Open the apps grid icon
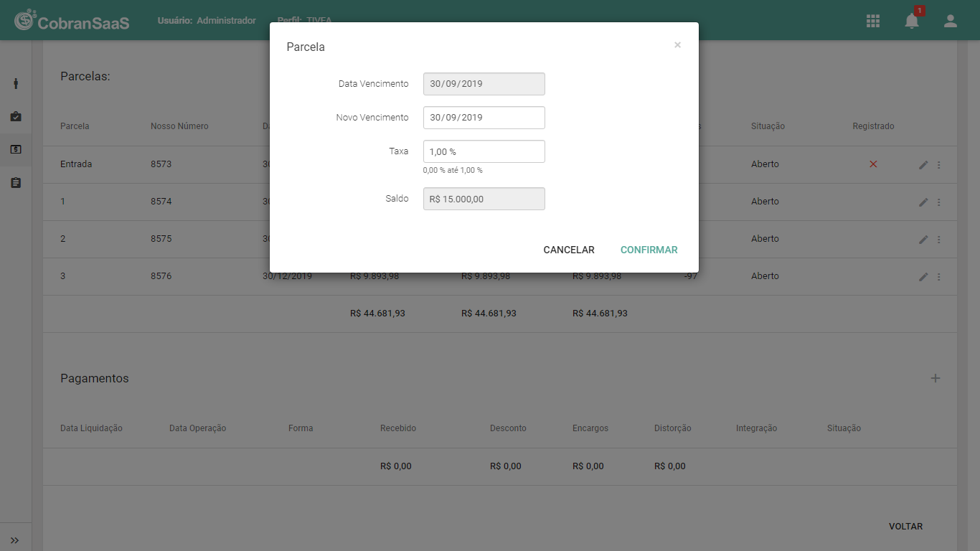Viewport: 980px width, 551px height. click(873, 21)
